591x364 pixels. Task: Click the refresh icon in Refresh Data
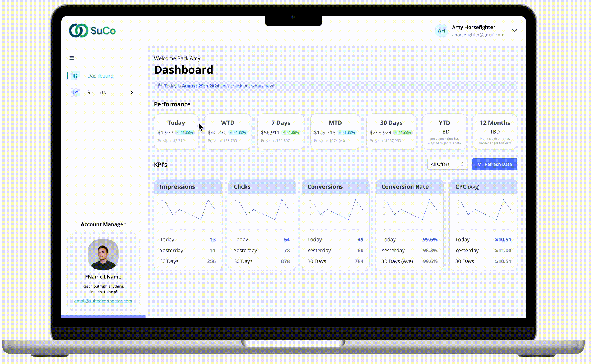pyautogui.click(x=480, y=164)
